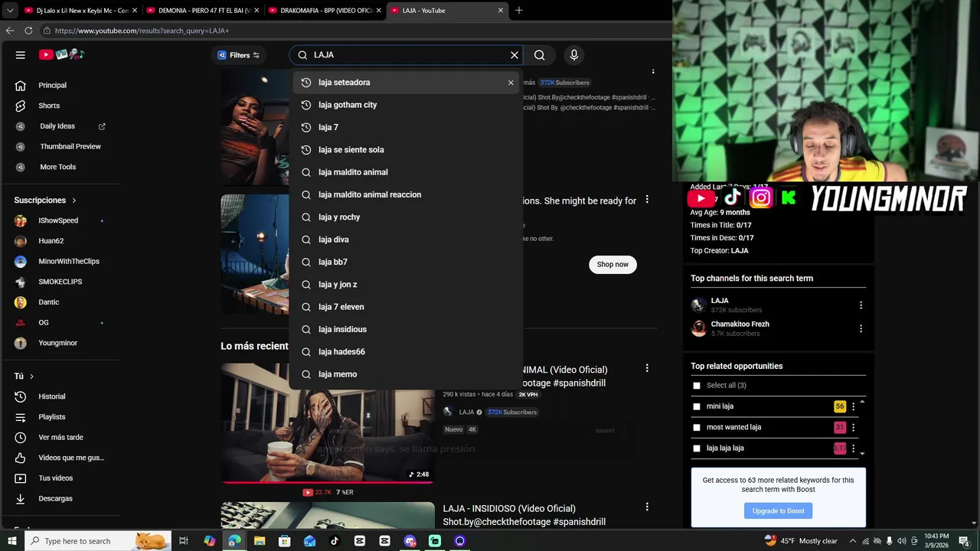Open options for Chamakitoo Frezh channel
This screenshot has width=980, height=551.
861,328
